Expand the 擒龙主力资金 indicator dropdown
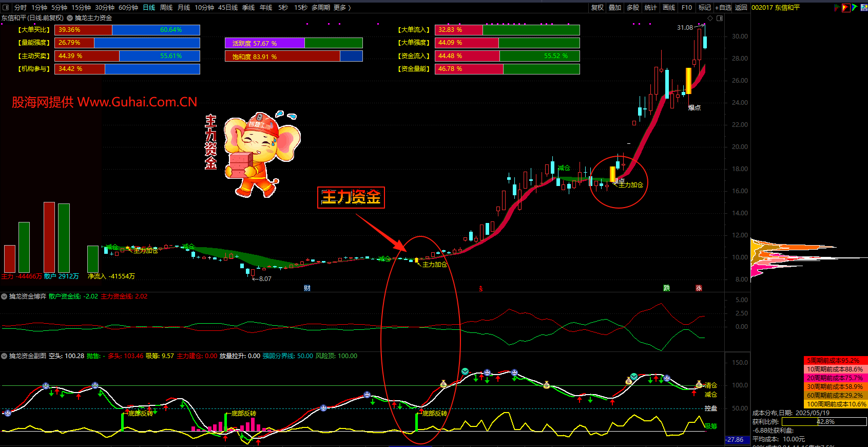This screenshot has width=868, height=447. pos(70,18)
